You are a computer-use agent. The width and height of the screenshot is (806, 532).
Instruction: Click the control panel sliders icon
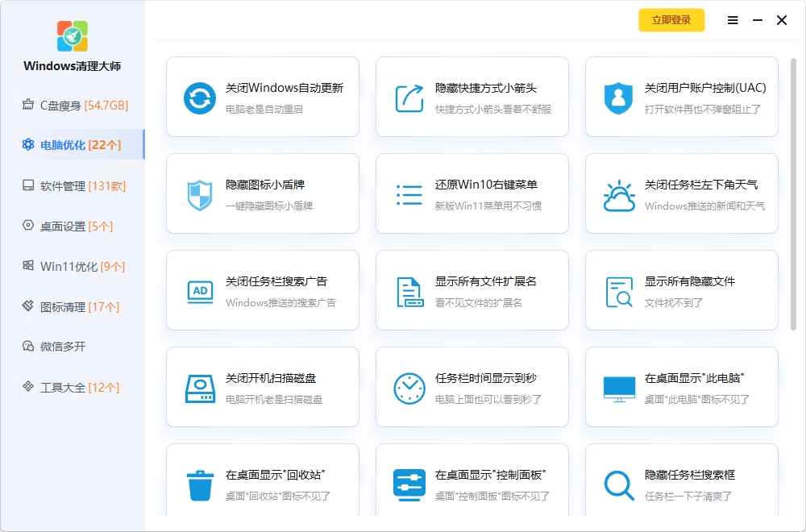click(x=409, y=484)
